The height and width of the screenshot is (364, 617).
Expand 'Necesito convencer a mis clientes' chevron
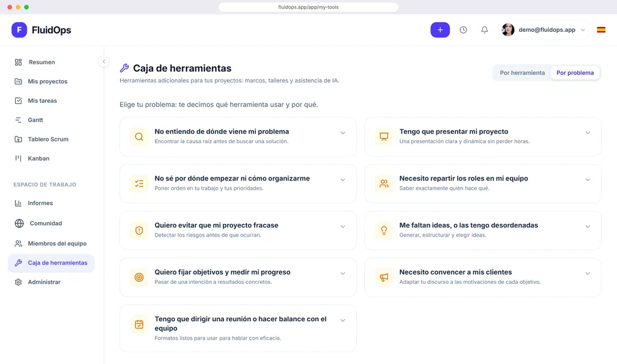(x=588, y=273)
